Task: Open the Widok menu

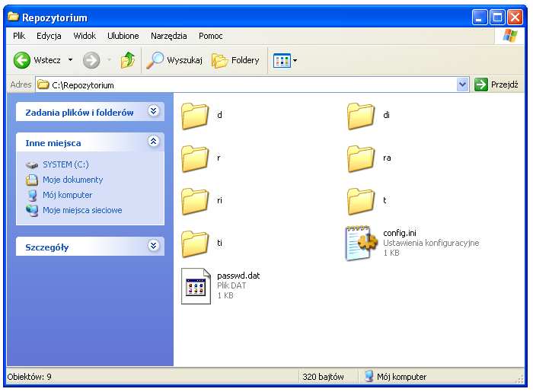Action: (x=85, y=36)
